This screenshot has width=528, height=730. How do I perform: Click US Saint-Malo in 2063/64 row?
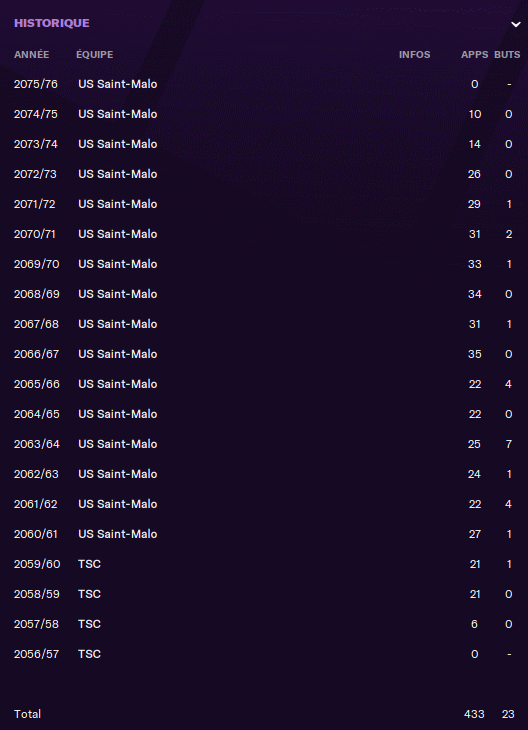[117, 444]
